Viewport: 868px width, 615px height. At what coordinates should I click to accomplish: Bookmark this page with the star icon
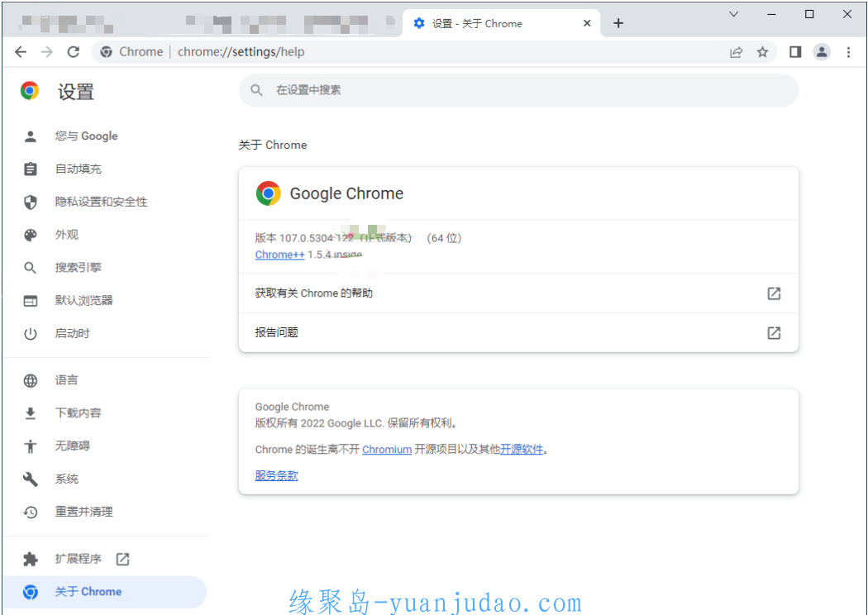pyautogui.click(x=763, y=52)
